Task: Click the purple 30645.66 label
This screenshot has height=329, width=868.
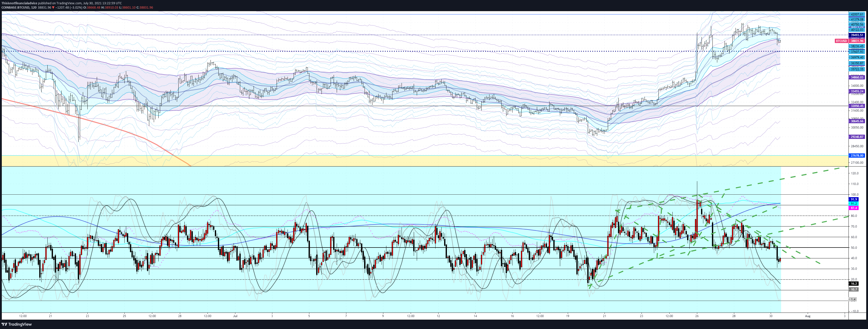Action: coord(857,121)
